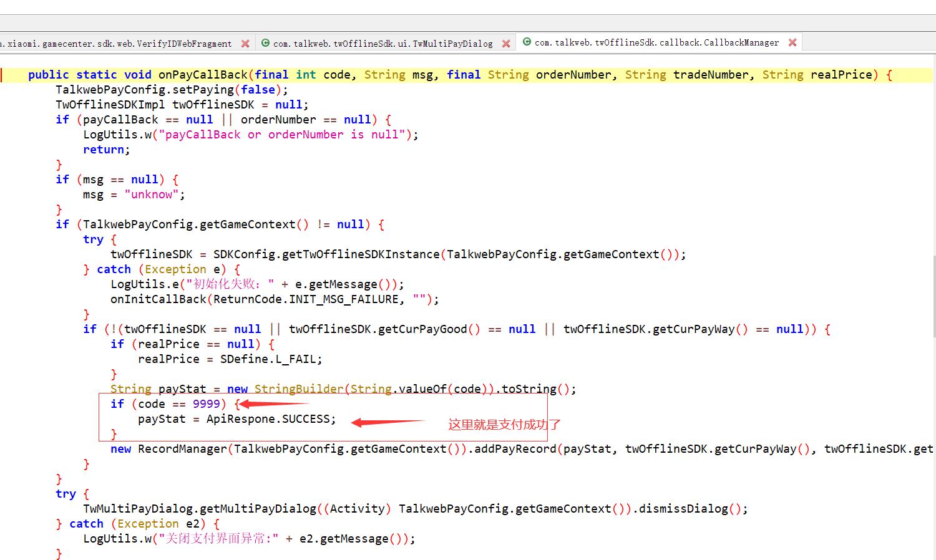
Task: Click the LogUtils.w '关闭支付界面异常' line
Action: click(x=249, y=539)
